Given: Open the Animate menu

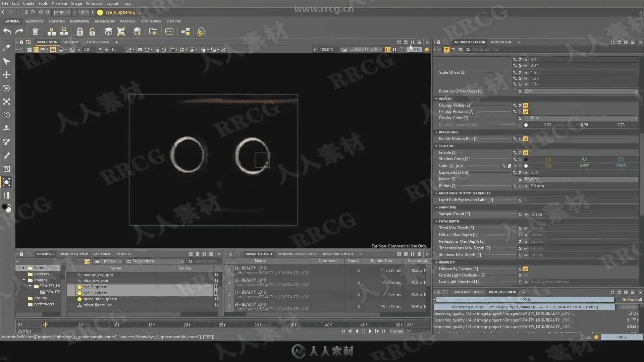Looking at the screenshot, I should click(59, 3).
